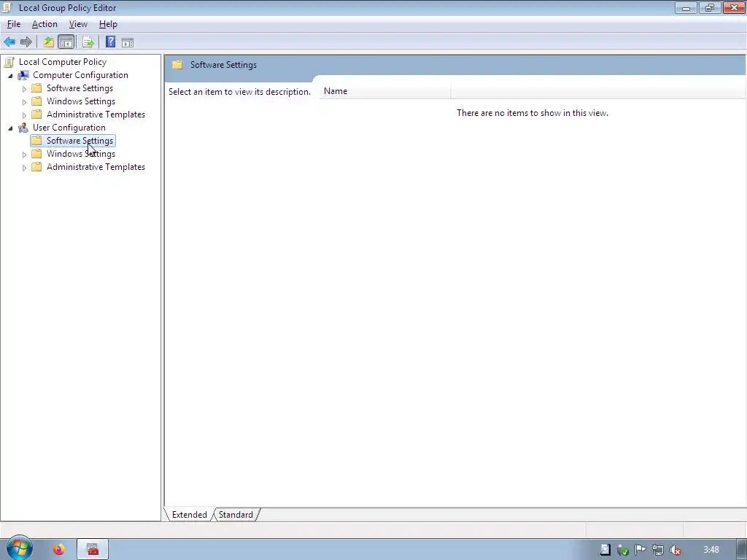Minimize the Local Group Policy Editor window

click(686, 8)
